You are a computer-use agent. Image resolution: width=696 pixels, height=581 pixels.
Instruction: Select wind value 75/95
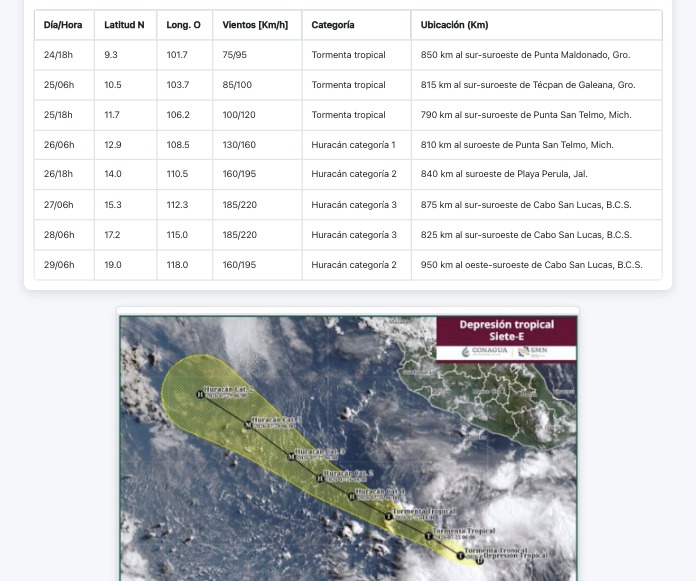tap(234, 55)
